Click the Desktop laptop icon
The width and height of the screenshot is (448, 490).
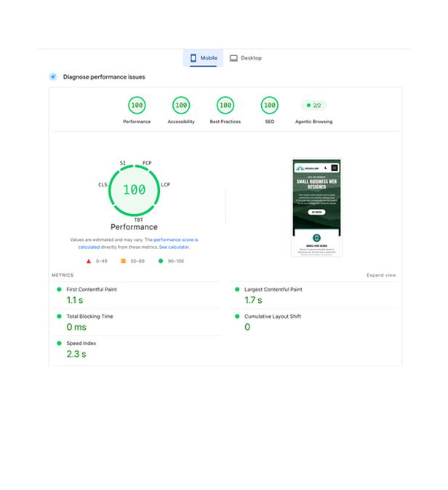pyautogui.click(x=233, y=58)
